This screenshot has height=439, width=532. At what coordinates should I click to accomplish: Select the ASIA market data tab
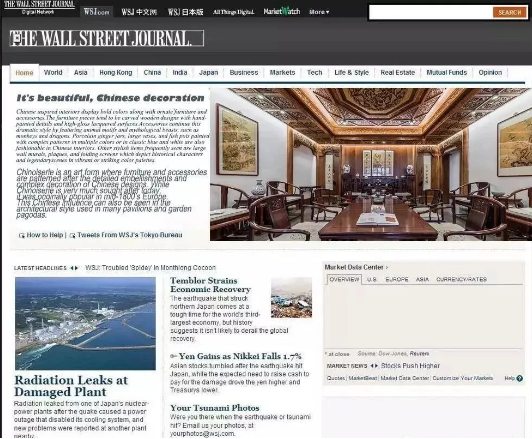tap(422, 279)
